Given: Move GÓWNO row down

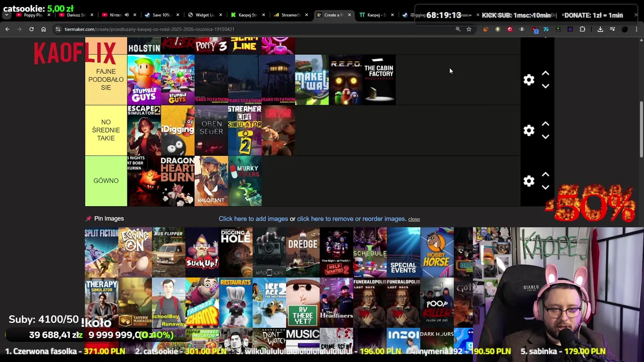Looking at the screenshot, I should click(x=545, y=188).
